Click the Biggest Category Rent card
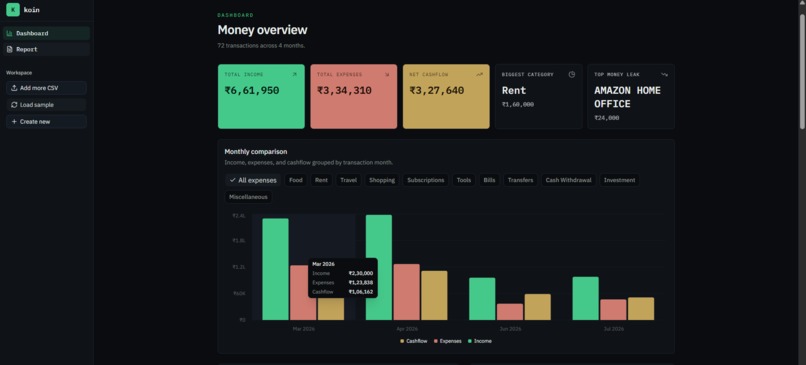Screen dimensions: 806x365 (x=539, y=96)
